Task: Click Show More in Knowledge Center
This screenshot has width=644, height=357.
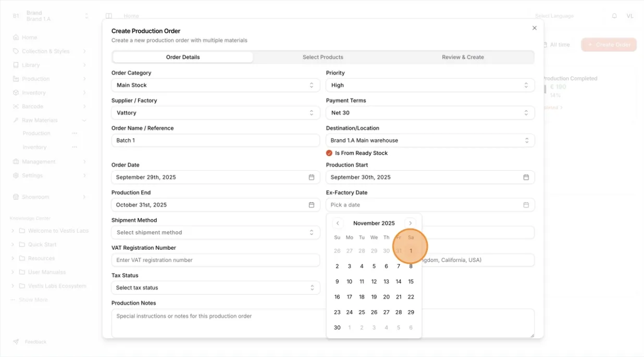Action: [x=33, y=300]
